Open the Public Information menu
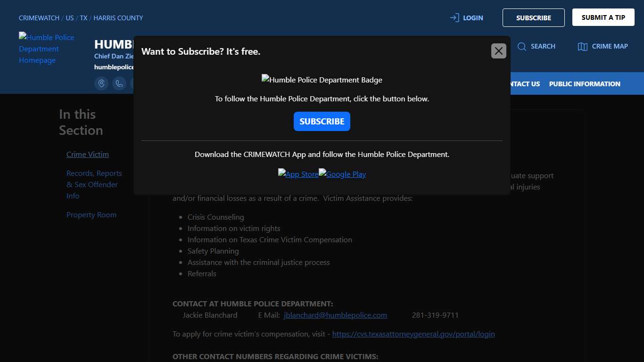 click(x=584, y=84)
